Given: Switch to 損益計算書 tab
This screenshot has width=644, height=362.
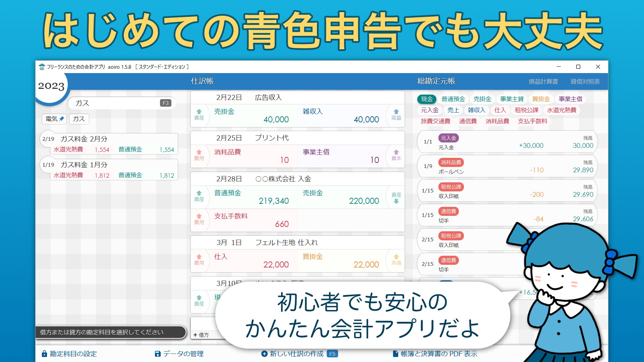Looking at the screenshot, I should [543, 81].
